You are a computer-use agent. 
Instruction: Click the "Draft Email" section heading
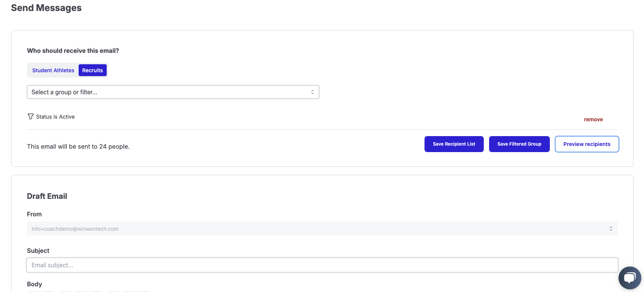[47, 196]
